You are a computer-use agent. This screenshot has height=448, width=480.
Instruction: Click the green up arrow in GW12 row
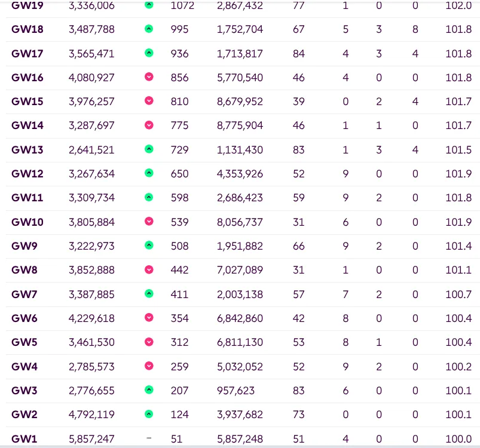(x=149, y=173)
